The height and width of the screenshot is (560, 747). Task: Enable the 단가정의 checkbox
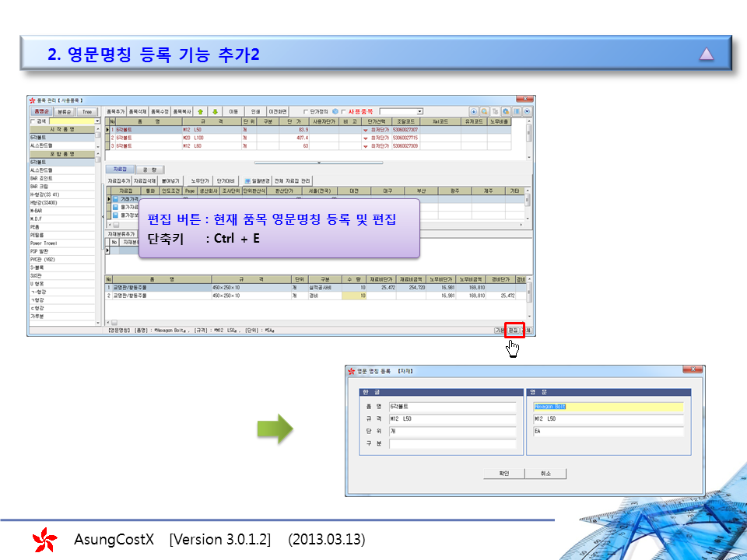point(306,111)
